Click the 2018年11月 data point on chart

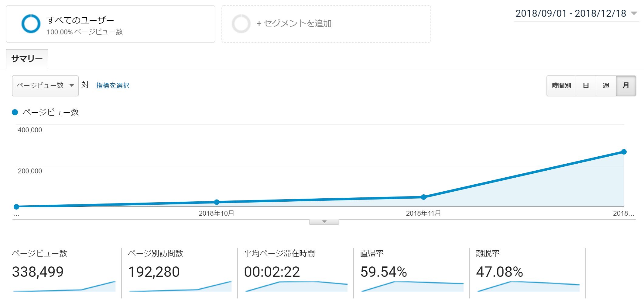pos(423,197)
